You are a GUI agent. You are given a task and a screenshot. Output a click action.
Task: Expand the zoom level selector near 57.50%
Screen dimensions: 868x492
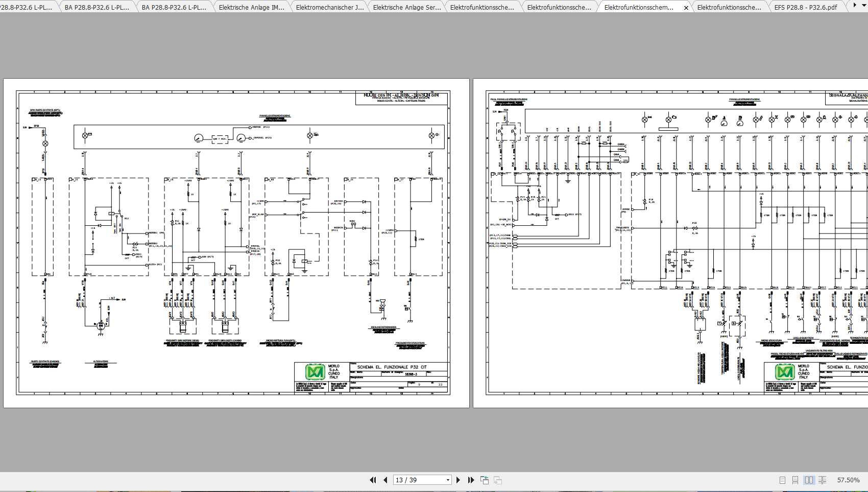pyautogui.click(x=848, y=480)
